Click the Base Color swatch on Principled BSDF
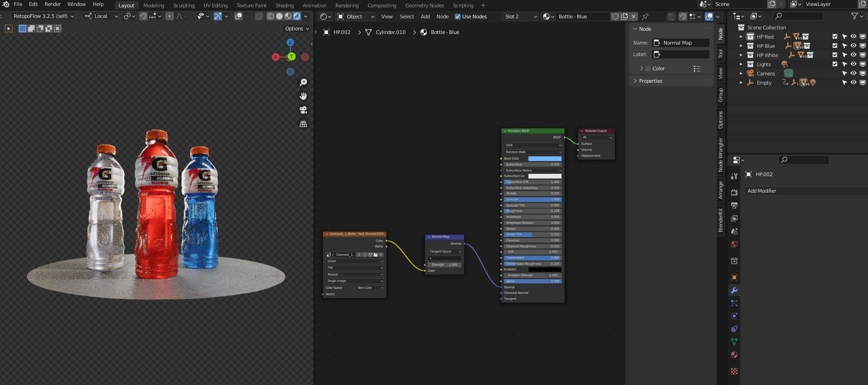 545,159
